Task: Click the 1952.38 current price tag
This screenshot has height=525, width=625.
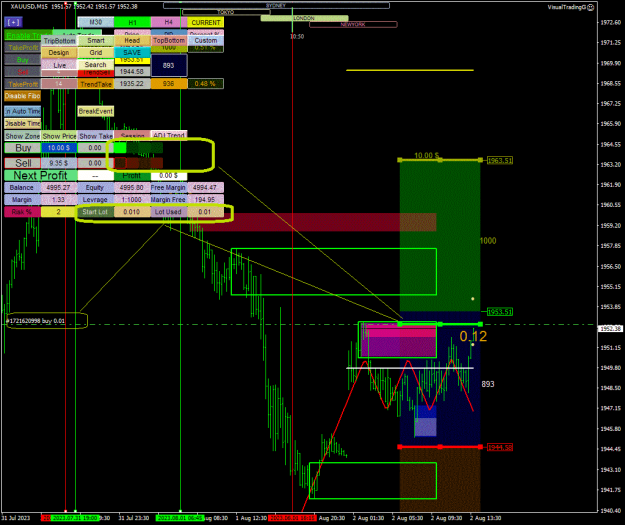Action: pyautogui.click(x=610, y=328)
